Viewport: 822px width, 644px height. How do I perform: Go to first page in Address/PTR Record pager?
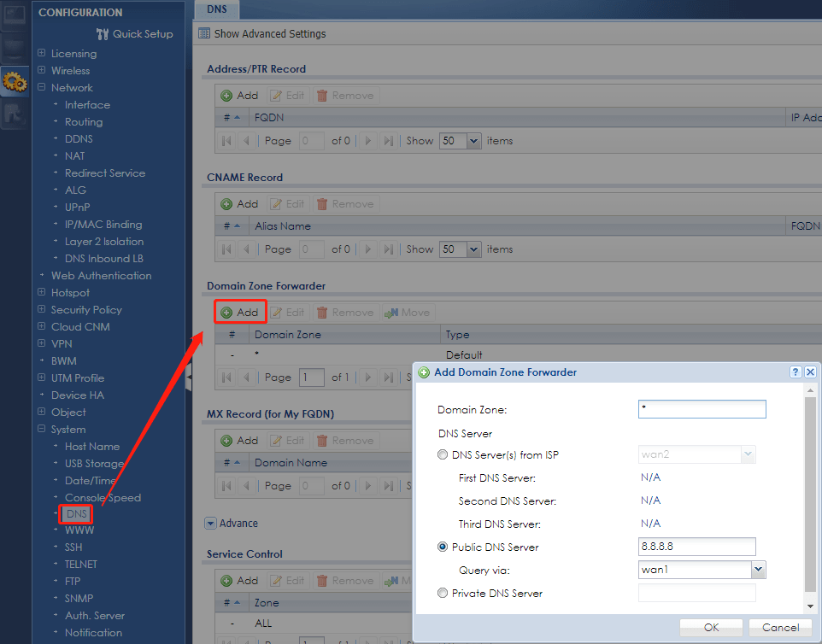coord(226,141)
